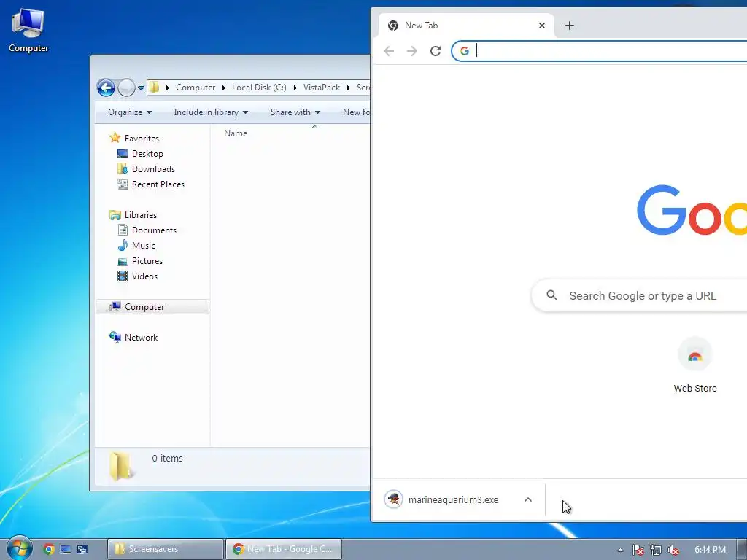Open Documents library
Image resolution: width=747 pixels, height=560 pixels.
tap(154, 230)
